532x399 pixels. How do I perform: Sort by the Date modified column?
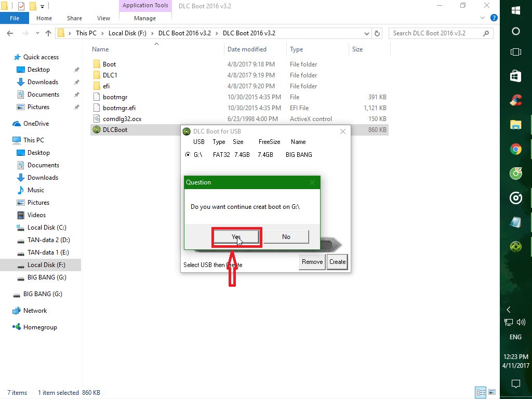click(x=247, y=49)
